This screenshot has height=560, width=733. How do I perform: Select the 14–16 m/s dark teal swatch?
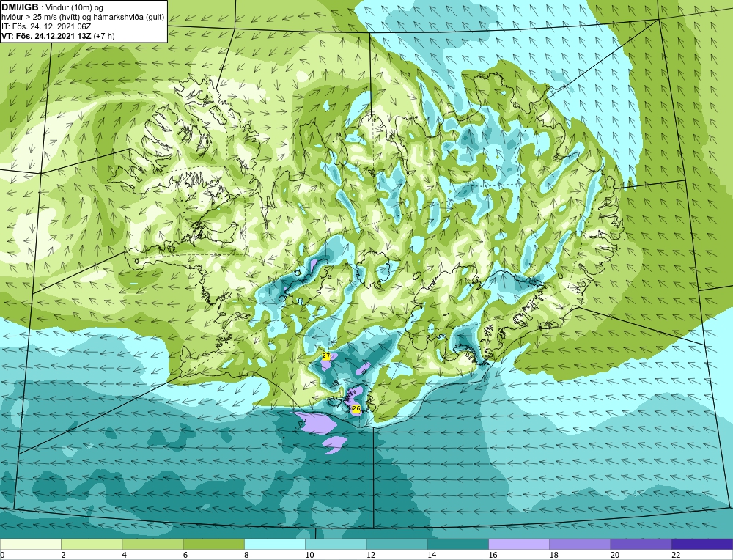coord(458,544)
